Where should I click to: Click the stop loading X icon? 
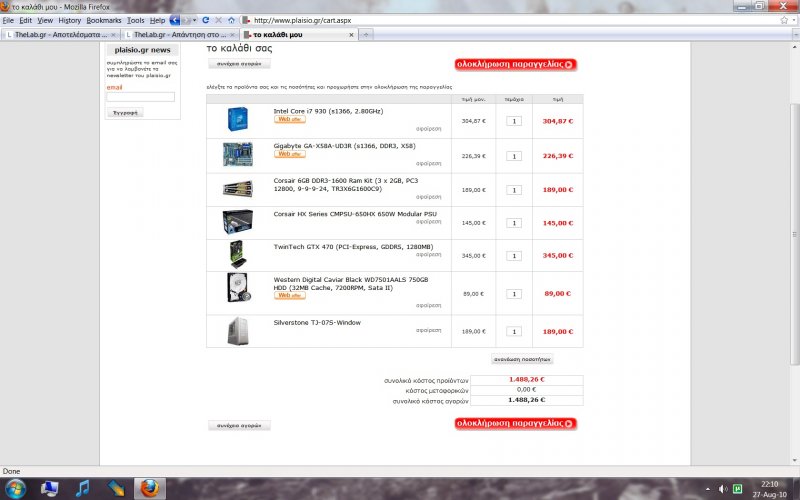218,20
